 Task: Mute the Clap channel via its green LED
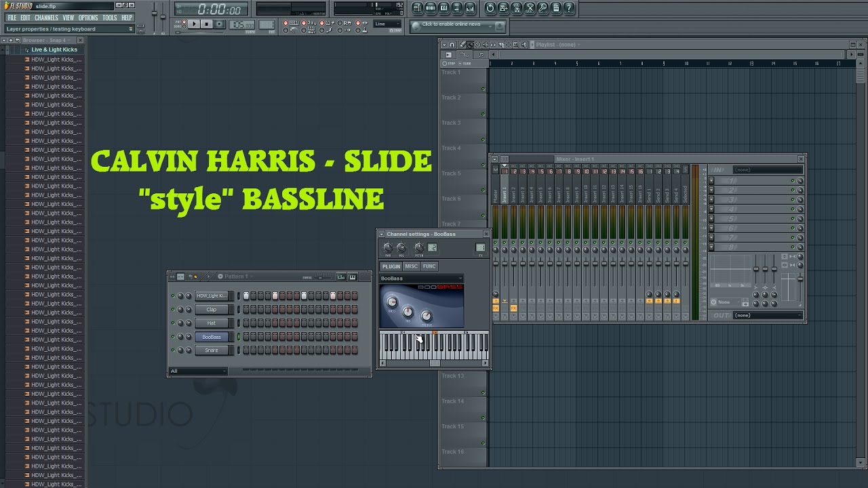pyautogui.click(x=173, y=309)
